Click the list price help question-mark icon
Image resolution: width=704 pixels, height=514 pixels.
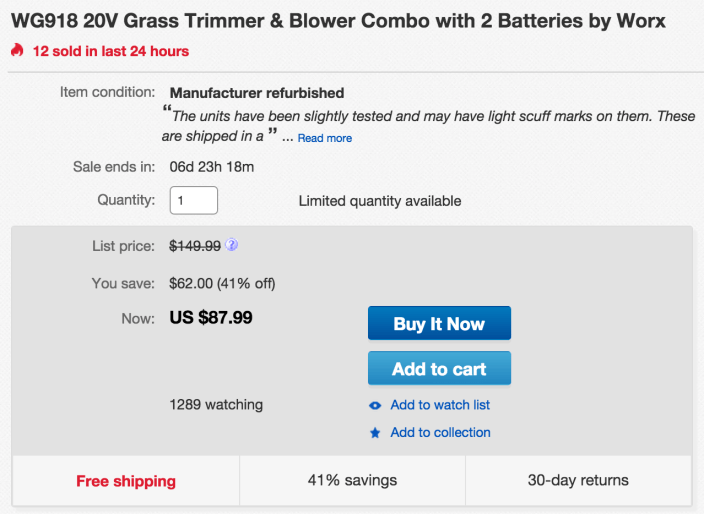pos(232,245)
